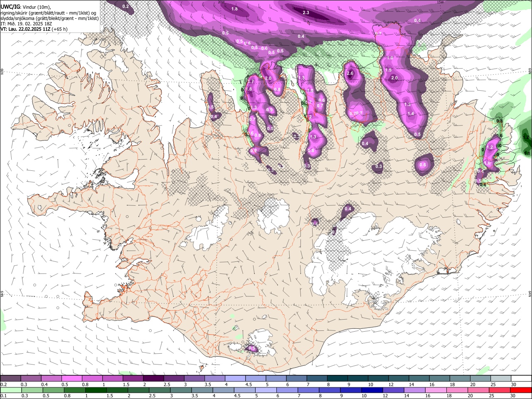Click the 2.3 snowfall maximum label on the map
The image size is (532, 399).
pos(306,13)
